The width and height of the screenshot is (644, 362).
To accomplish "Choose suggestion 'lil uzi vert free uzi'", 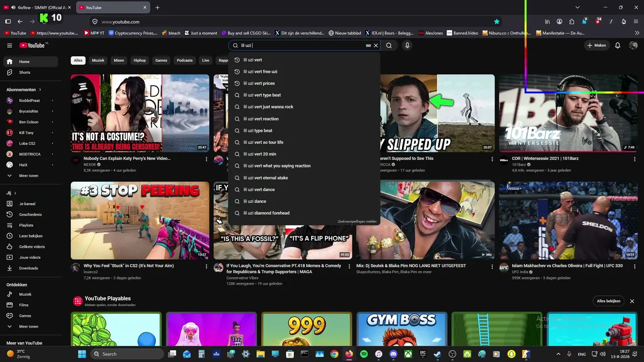I will [304, 71].
